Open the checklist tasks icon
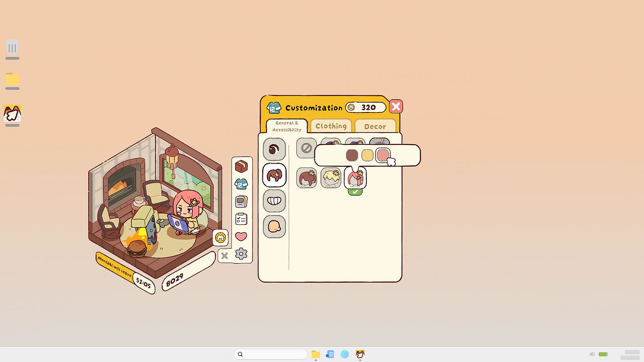 (x=241, y=219)
